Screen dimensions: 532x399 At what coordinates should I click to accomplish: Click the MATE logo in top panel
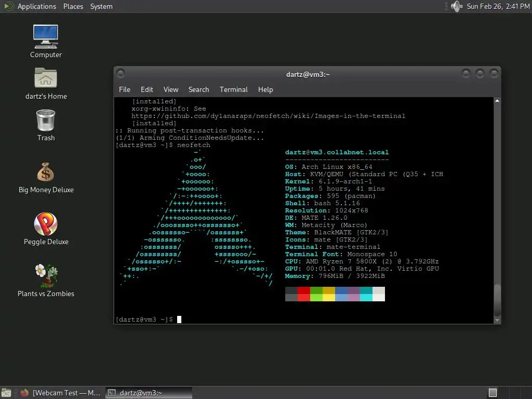(x=9, y=6)
